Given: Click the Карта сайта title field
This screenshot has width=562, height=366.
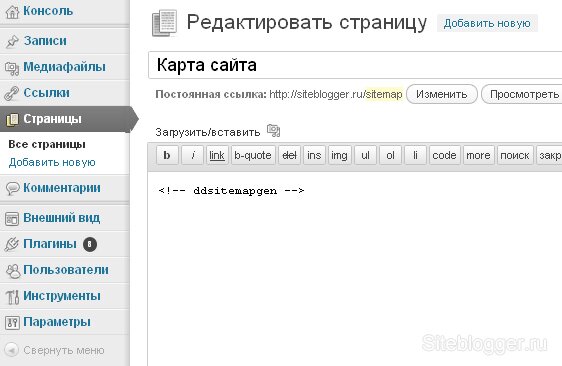Looking at the screenshot, I should pyautogui.click(x=355, y=65).
